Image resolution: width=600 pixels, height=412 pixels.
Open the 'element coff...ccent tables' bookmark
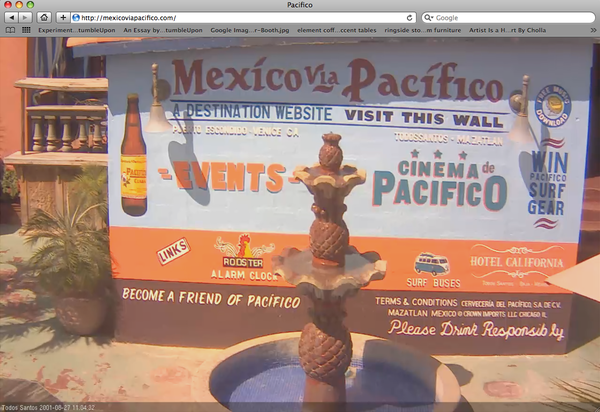[336, 30]
